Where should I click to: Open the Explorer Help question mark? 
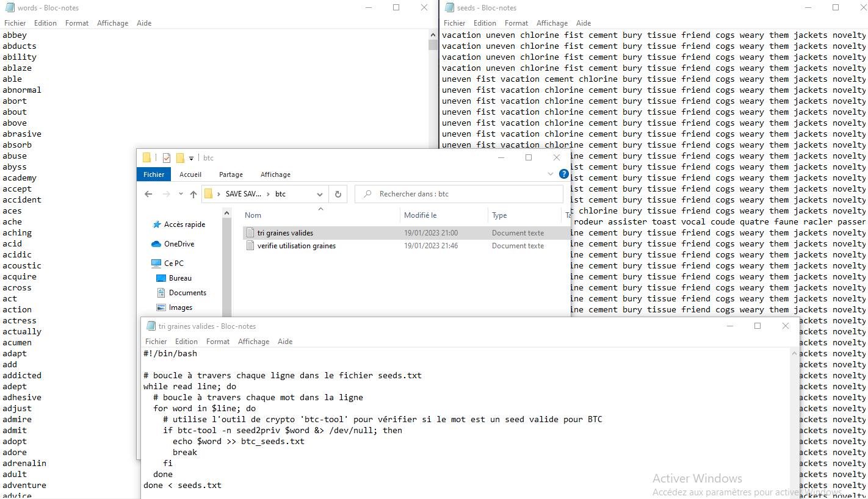(564, 174)
